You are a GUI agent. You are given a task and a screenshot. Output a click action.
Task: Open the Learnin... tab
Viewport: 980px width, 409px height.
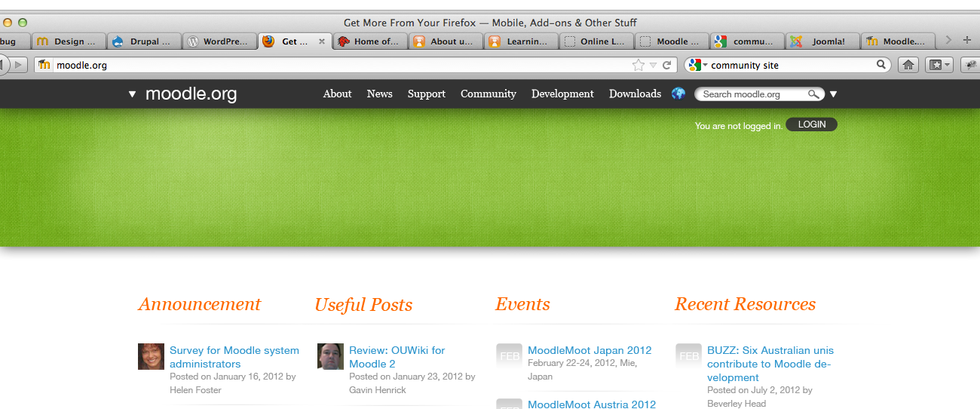coord(521,42)
